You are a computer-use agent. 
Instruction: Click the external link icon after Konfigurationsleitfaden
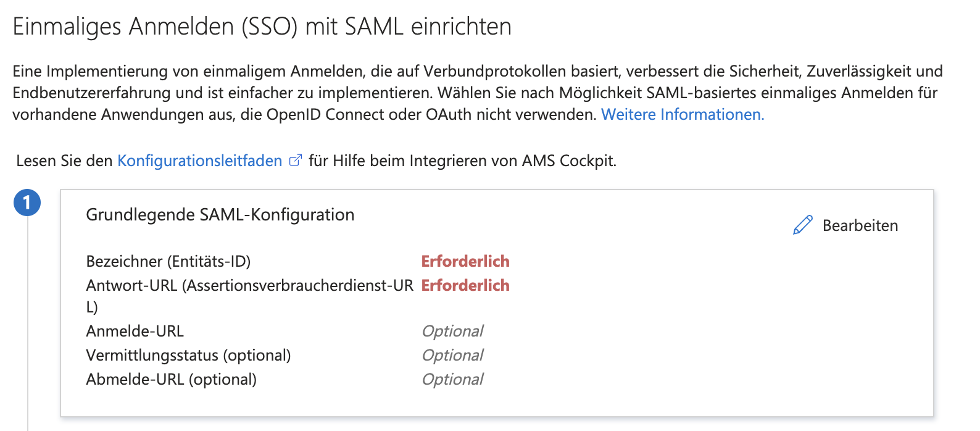click(x=295, y=159)
